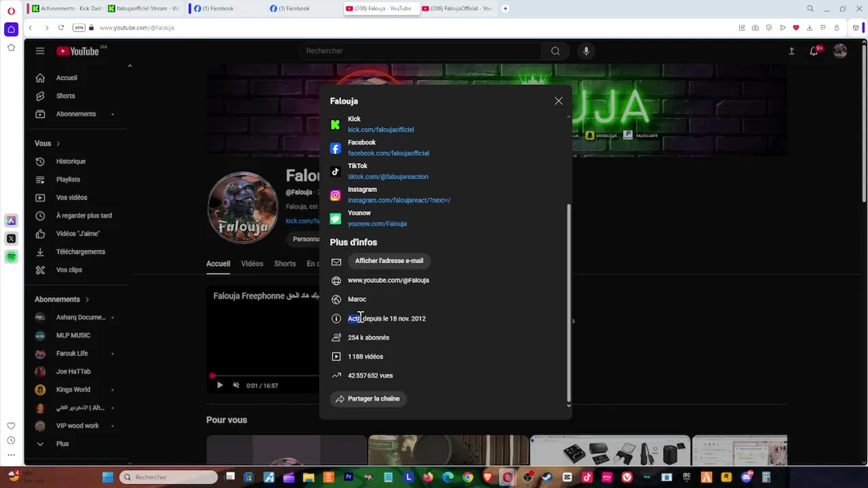The image size is (868, 488).
Task: Click the 254 k abonnés text
Action: coord(368,338)
